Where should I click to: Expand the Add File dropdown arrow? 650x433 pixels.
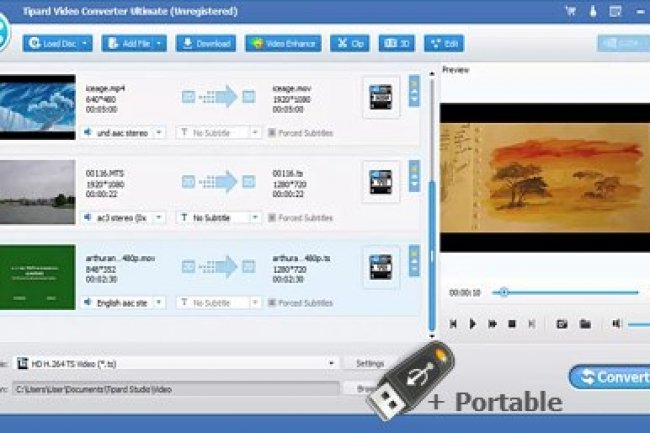161,43
